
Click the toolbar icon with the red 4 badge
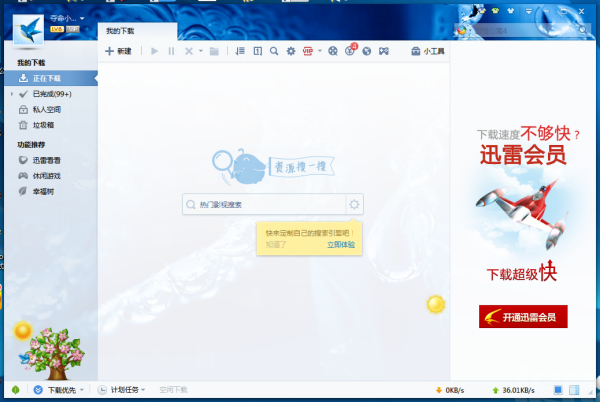point(350,50)
